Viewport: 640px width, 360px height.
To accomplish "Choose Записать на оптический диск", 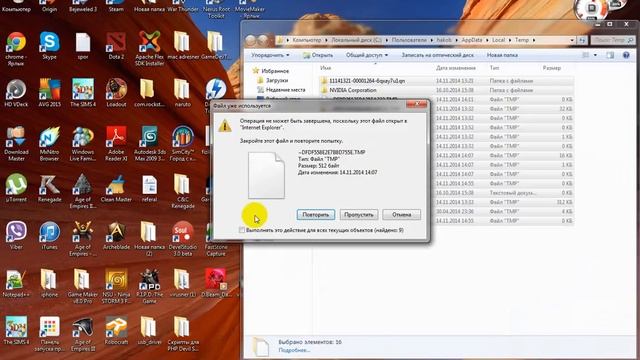I will pos(438,55).
